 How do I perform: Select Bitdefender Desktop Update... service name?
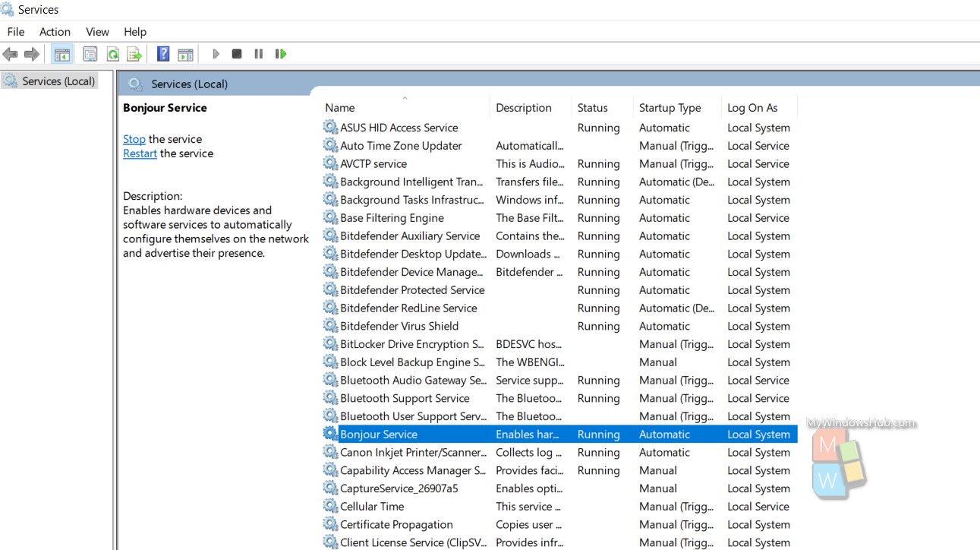click(x=413, y=254)
